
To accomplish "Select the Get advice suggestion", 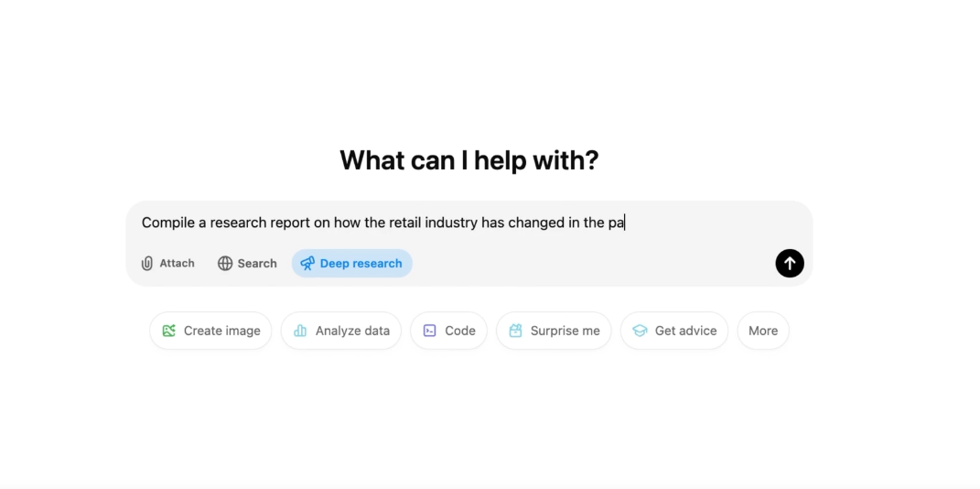I will tap(674, 331).
